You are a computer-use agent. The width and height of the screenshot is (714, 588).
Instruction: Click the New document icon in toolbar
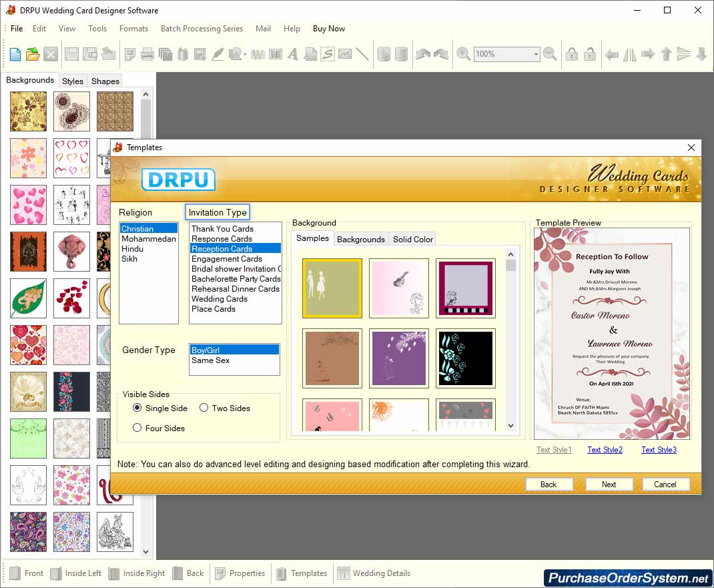pos(15,54)
